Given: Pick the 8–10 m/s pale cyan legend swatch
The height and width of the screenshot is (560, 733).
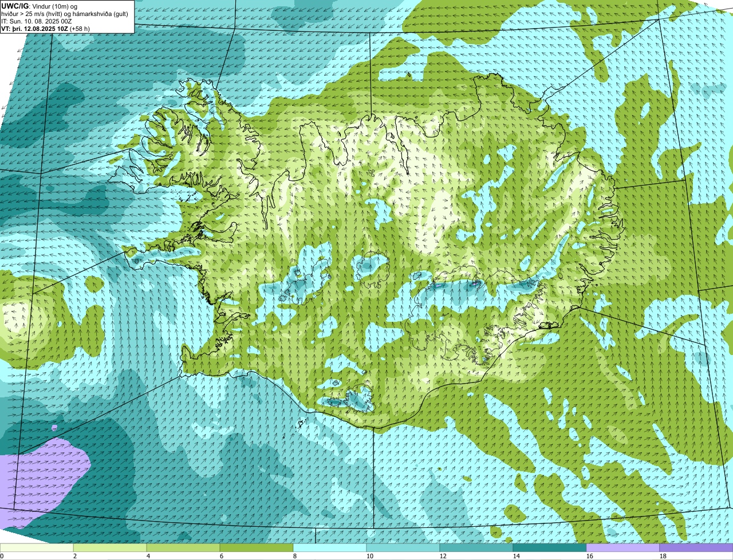Looking at the screenshot, I should [330, 548].
